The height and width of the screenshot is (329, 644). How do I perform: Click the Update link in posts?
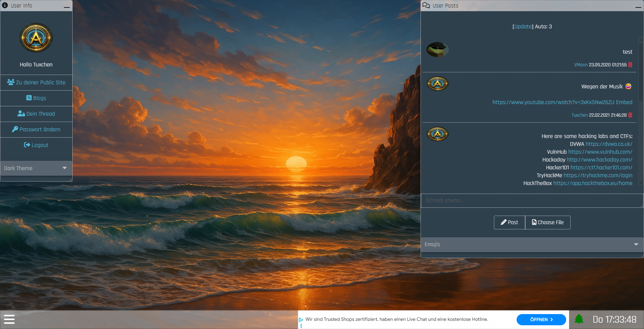523,26
